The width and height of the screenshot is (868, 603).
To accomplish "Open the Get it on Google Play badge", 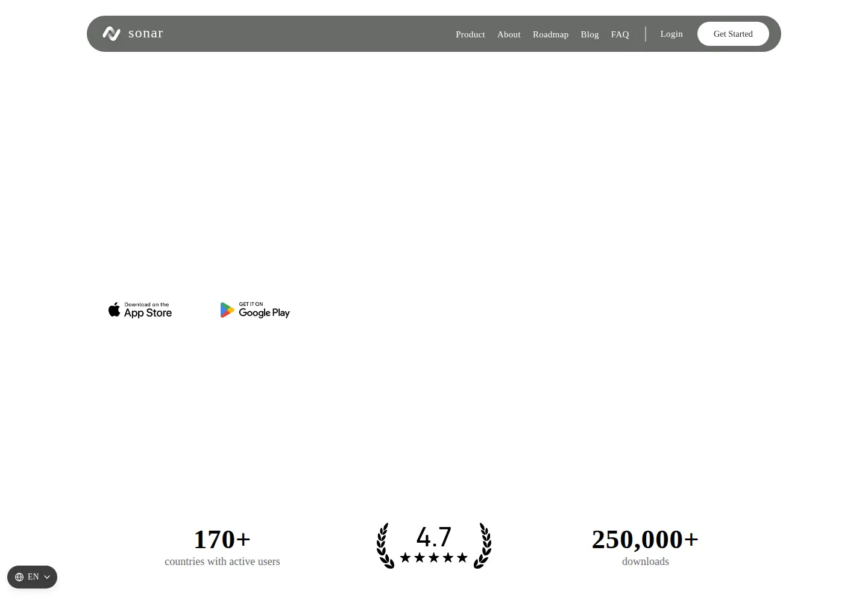I will click(x=255, y=310).
